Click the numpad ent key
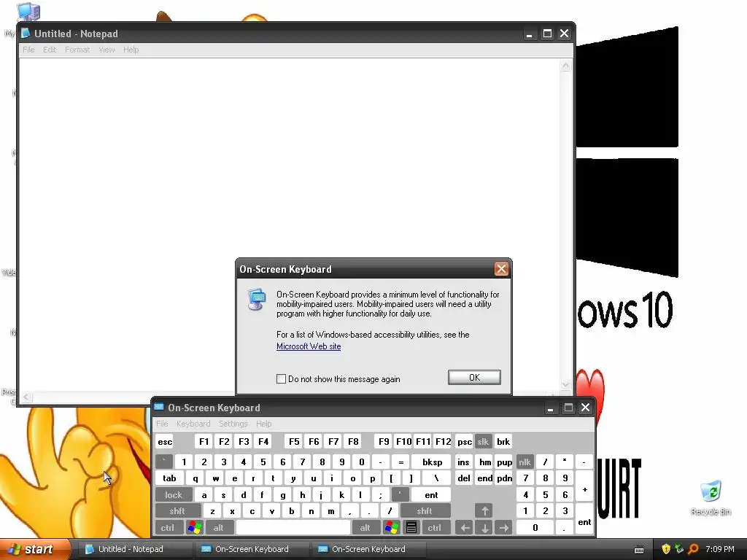The height and width of the screenshot is (560, 747). tap(584, 519)
